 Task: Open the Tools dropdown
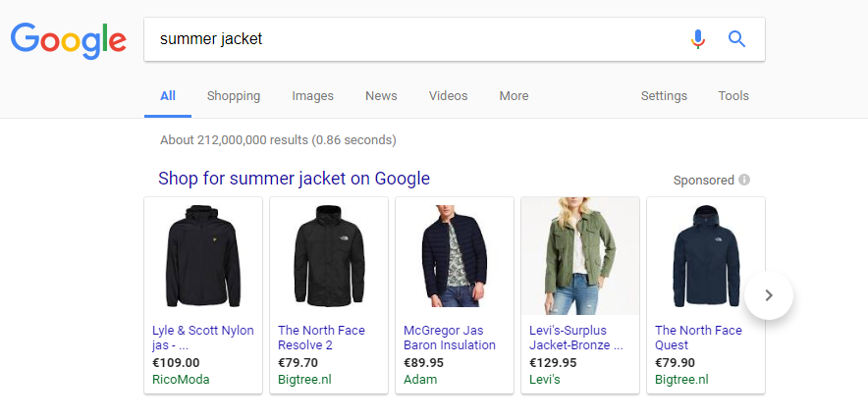[733, 96]
